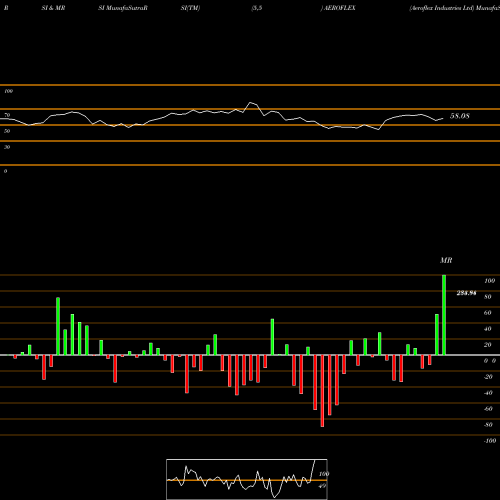Click the 60 label on MR axis
Screen dimensions: 500x500
click(488, 313)
